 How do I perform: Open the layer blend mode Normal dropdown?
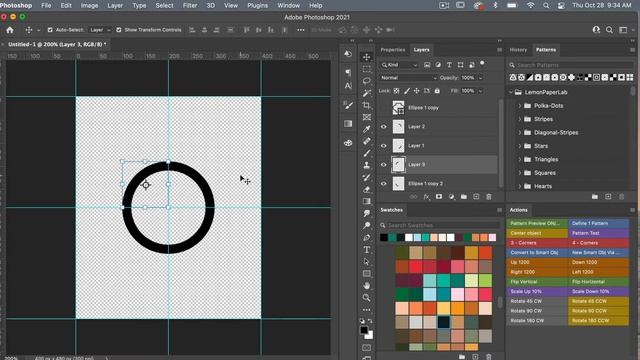pos(408,78)
